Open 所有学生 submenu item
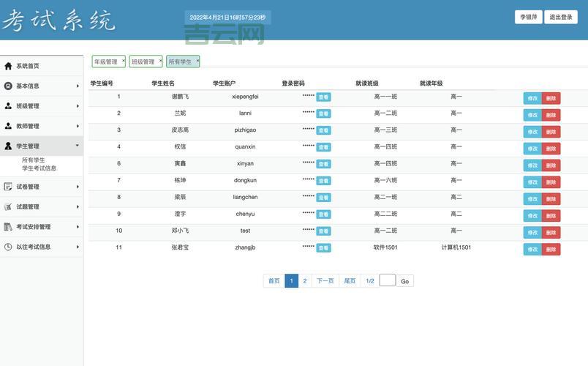This screenshot has width=588, height=366. [34, 160]
